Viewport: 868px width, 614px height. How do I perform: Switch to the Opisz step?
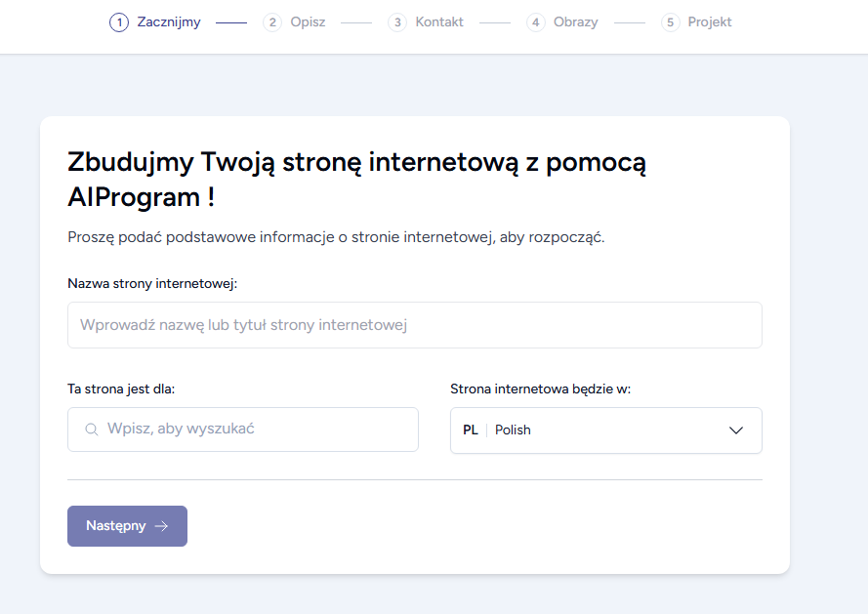point(308,22)
